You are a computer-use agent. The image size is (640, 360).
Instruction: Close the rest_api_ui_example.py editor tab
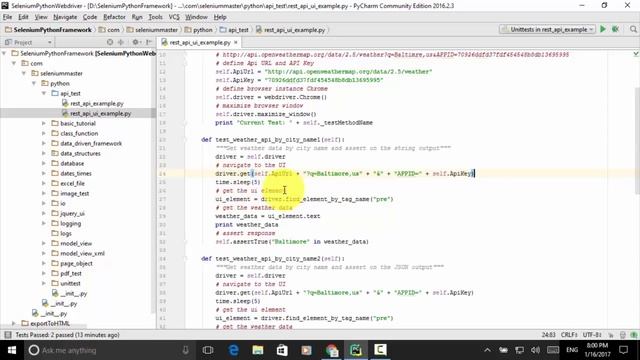236,42
